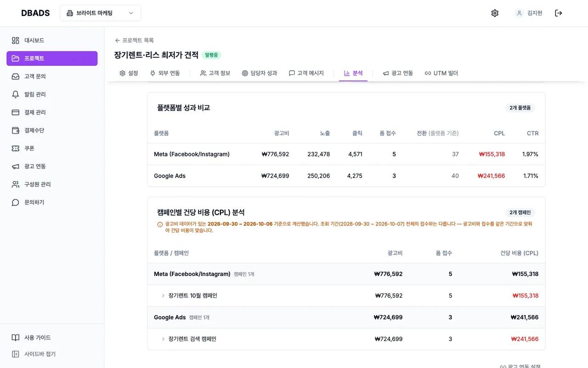The height and width of the screenshot is (368, 588).
Task: Click the 발행중 status badge
Action: point(212,55)
